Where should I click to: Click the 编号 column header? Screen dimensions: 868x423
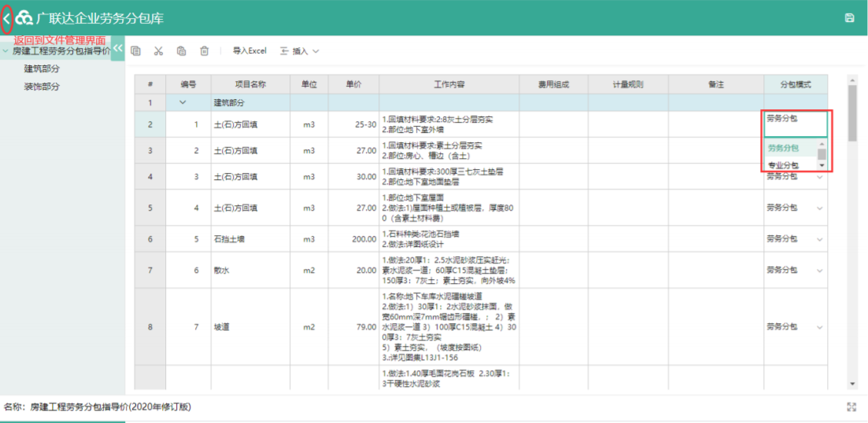tap(188, 85)
